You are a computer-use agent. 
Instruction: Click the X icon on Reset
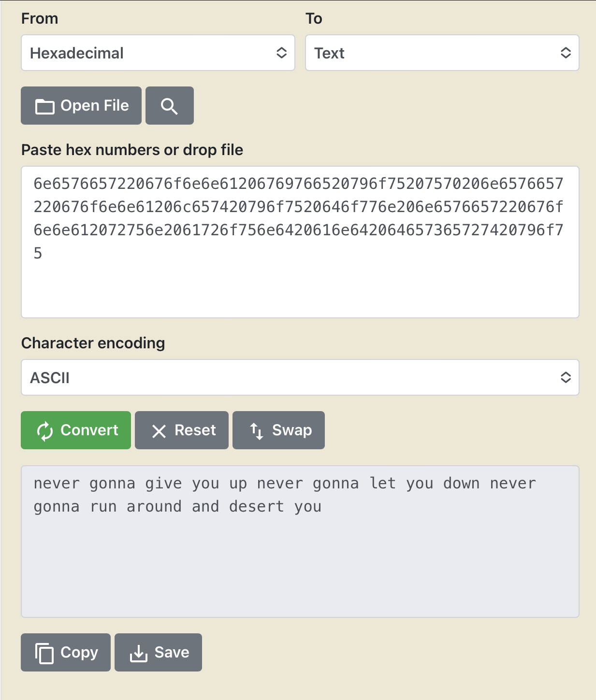159,431
